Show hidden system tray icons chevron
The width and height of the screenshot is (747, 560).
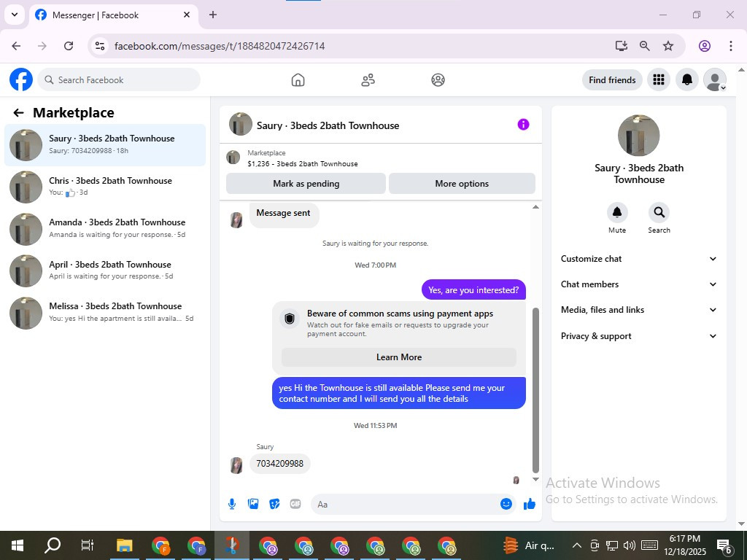tap(576, 545)
